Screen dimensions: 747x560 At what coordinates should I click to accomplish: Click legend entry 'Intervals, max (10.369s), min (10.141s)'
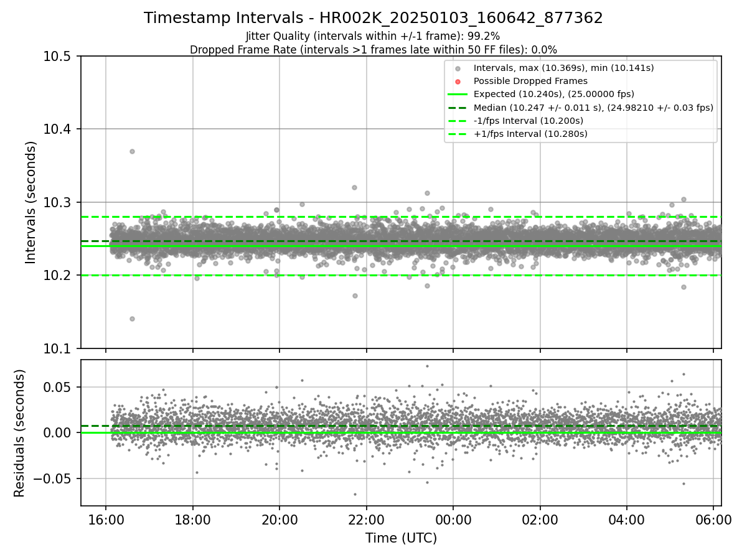563,68
